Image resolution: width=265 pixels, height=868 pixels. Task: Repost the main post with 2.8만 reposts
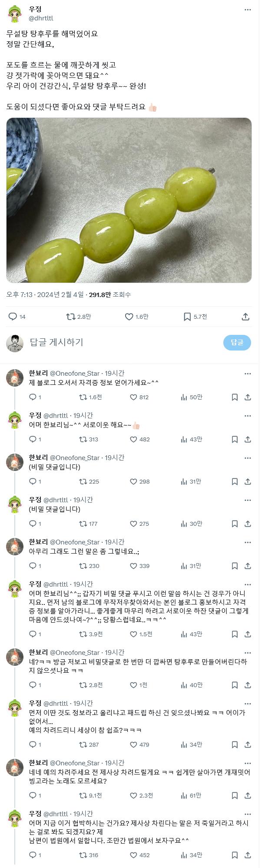point(71,317)
